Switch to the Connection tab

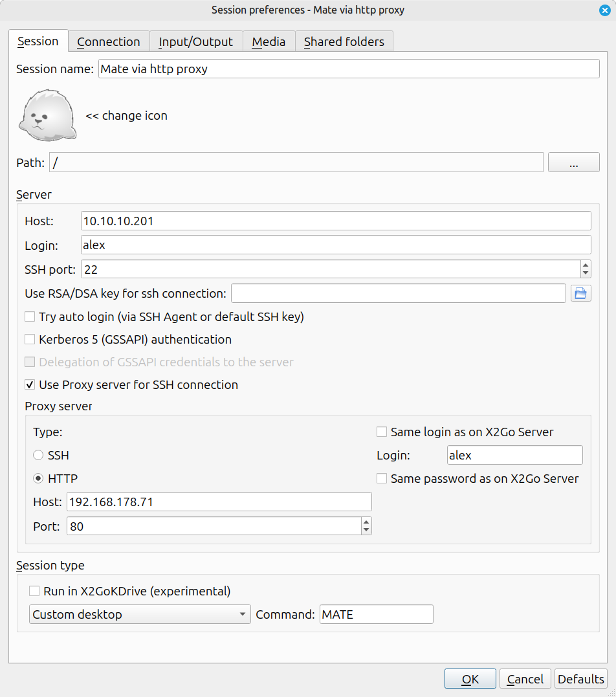109,41
